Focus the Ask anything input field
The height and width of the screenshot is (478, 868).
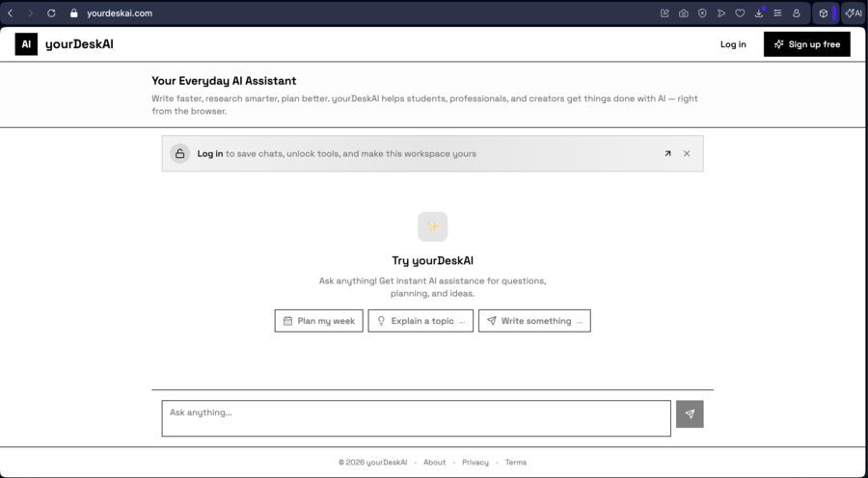(x=416, y=418)
